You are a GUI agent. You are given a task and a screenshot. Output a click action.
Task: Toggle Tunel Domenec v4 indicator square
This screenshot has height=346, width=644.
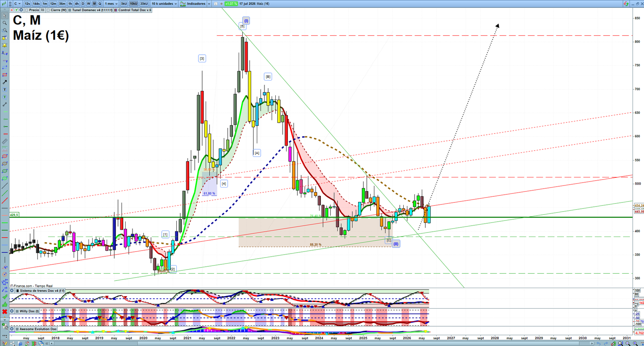coord(70,10)
